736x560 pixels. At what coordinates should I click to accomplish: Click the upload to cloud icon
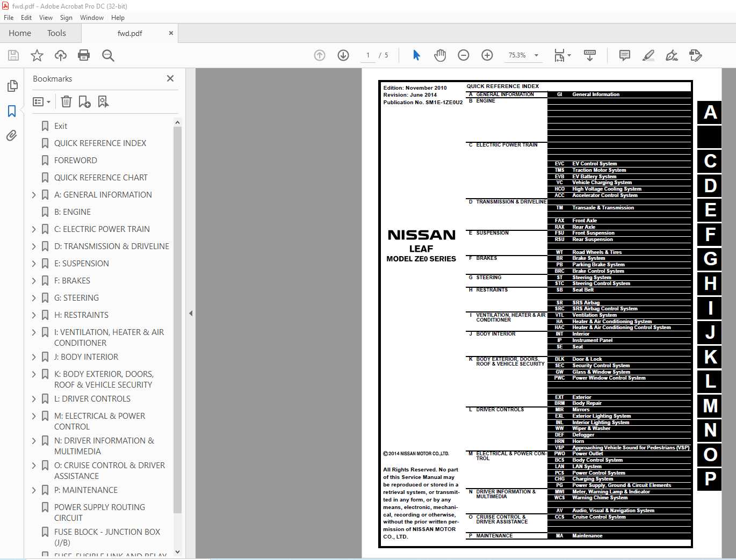click(61, 55)
